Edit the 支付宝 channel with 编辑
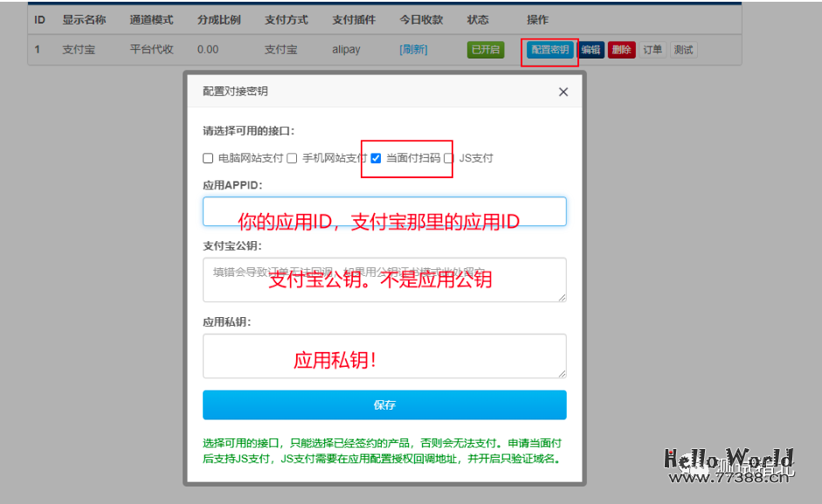The image size is (822, 504). pyautogui.click(x=591, y=50)
